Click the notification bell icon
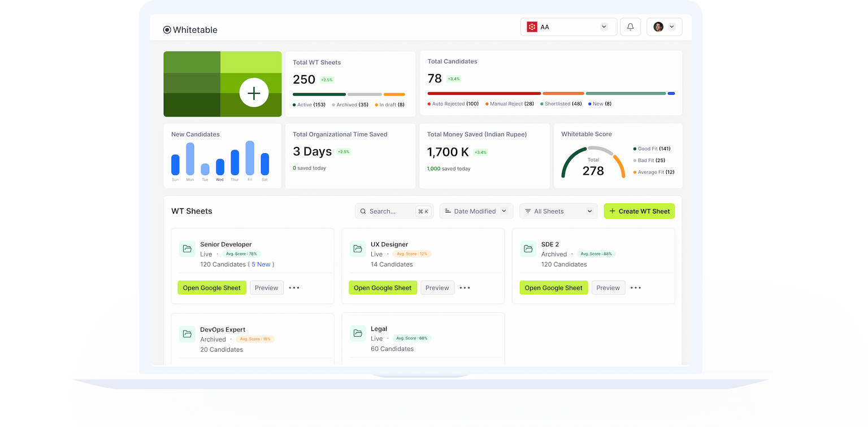Image resolution: width=868 pixels, height=427 pixels. (x=630, y=27)
